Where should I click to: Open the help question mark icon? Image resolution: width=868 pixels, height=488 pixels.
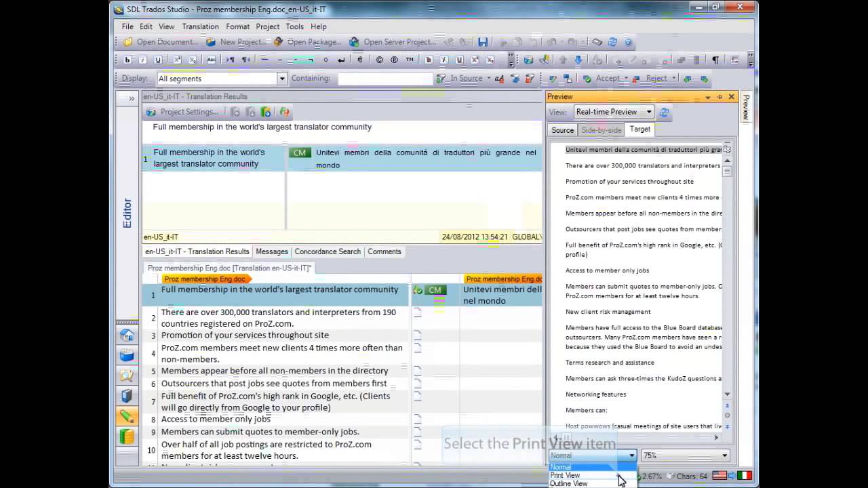[x=628, y=42]
